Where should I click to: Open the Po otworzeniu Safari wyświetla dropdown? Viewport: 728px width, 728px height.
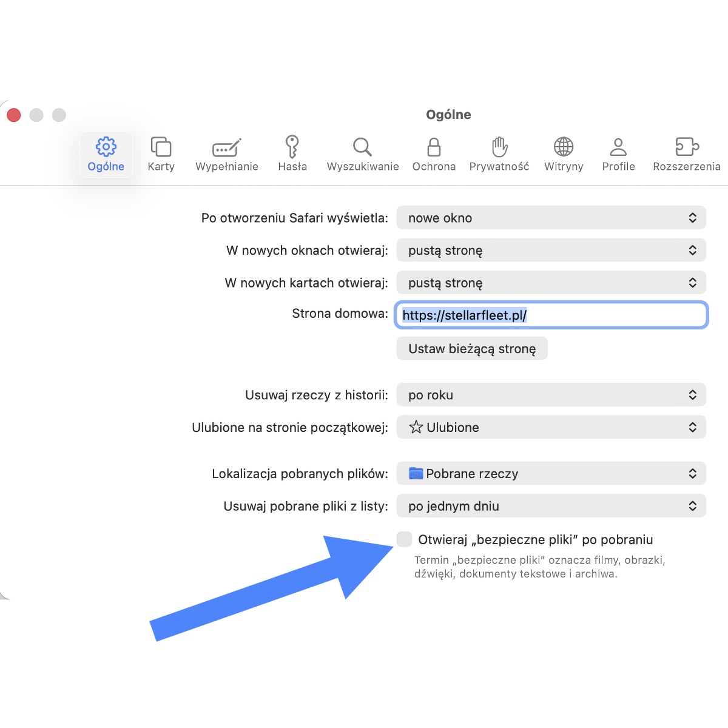pyautogui.click(x=551, y=218)
